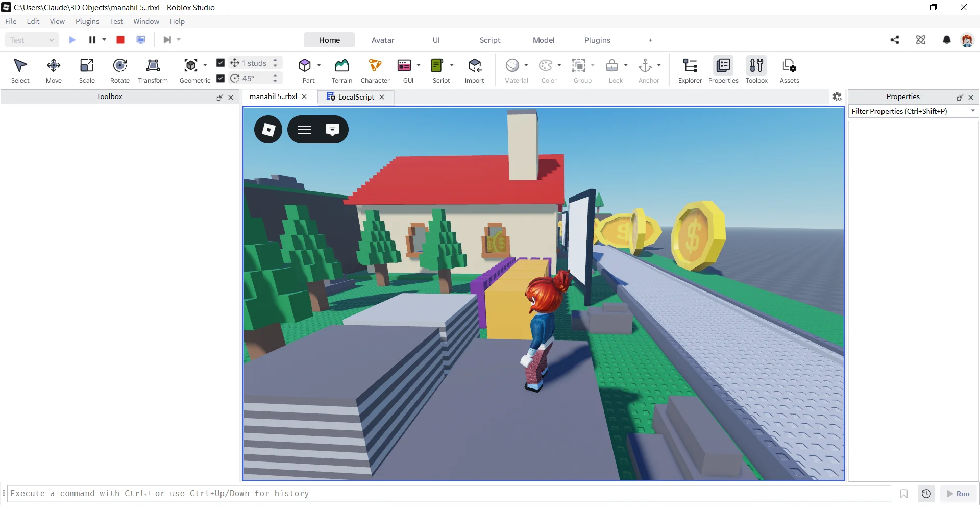Open the Explorer panel
Image resolution: width=980 pixels, height=511 pixels.
coord(690,70)
